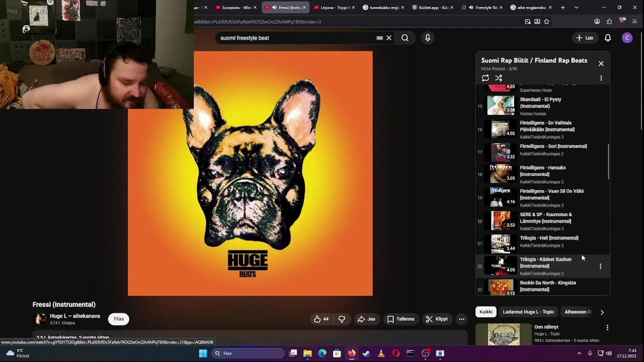Select Ladannut Huge L - Topic chip
The height and width of the screenshot is (362, 644).
(x=528, y=312)
